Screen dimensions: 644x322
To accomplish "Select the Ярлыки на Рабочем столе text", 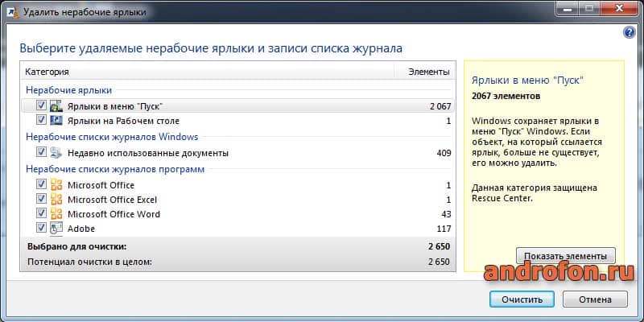I will tap(123, 122).
